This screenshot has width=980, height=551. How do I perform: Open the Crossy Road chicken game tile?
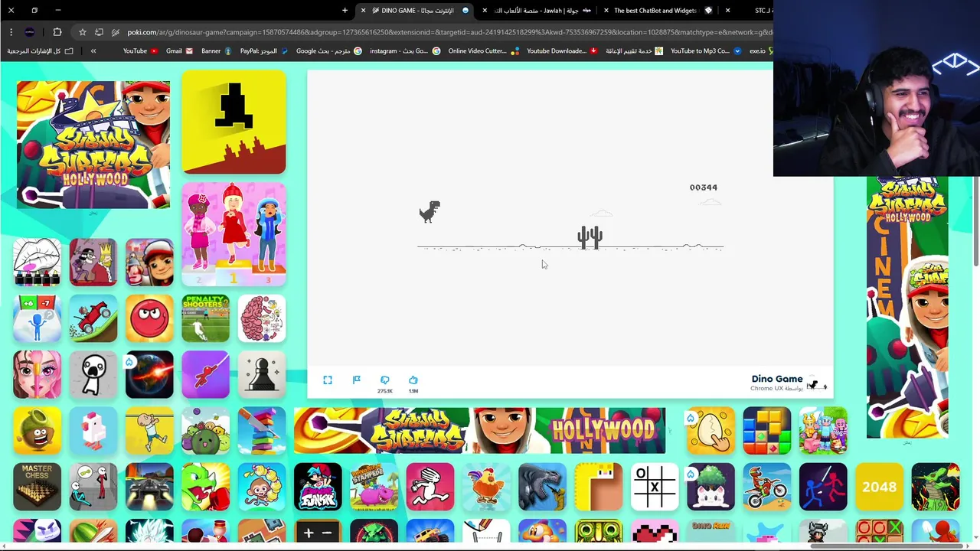pyautogui.click(x=93, y=431)
